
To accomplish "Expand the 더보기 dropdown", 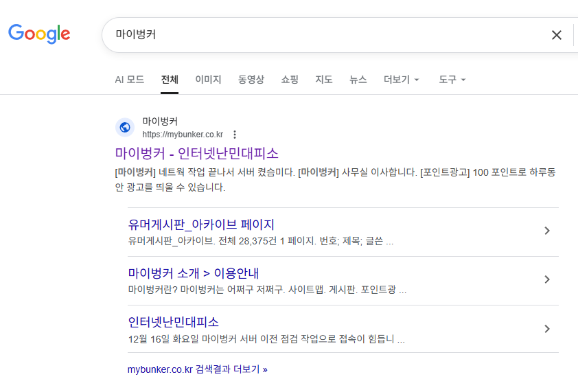I will point(401,80).
